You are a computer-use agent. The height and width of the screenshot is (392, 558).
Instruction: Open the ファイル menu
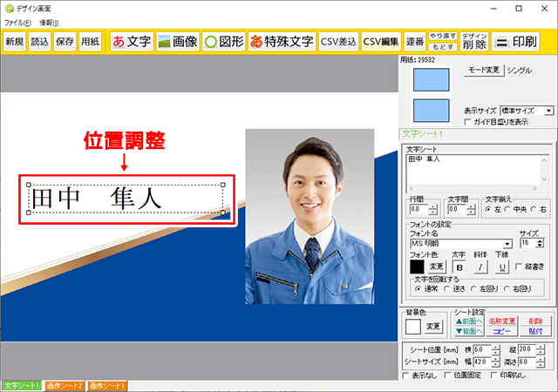pos(17,22)
